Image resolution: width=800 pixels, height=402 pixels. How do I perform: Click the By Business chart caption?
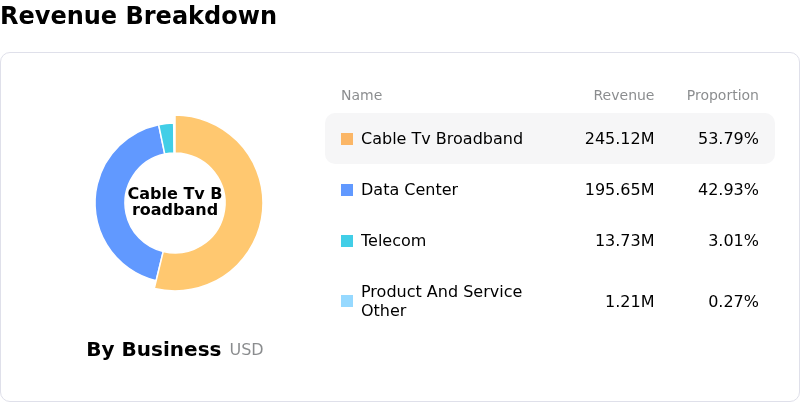(153, 350)
